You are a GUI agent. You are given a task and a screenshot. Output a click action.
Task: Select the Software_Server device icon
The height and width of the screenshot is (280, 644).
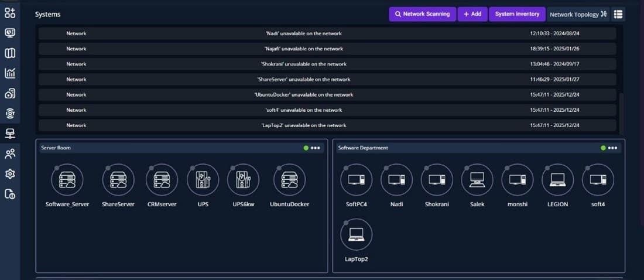[x=67, y=180]
